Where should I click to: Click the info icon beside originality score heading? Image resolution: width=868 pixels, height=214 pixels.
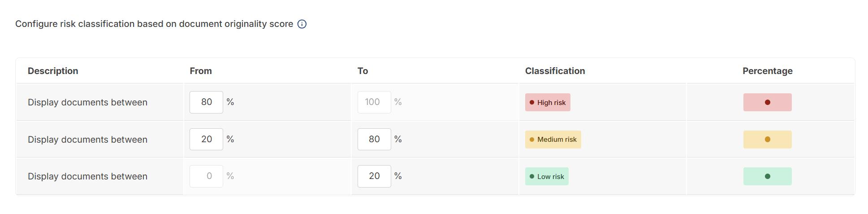click(x=302, y=24)
